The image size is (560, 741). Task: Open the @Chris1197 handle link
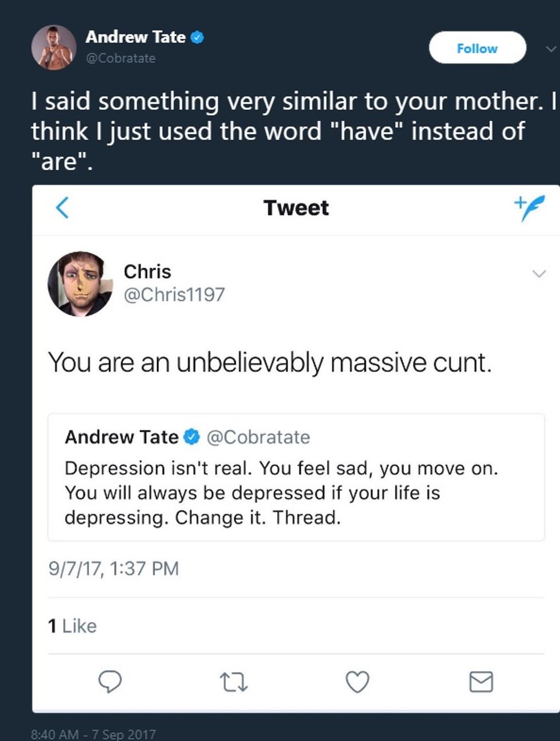click(x=174, y=295)
